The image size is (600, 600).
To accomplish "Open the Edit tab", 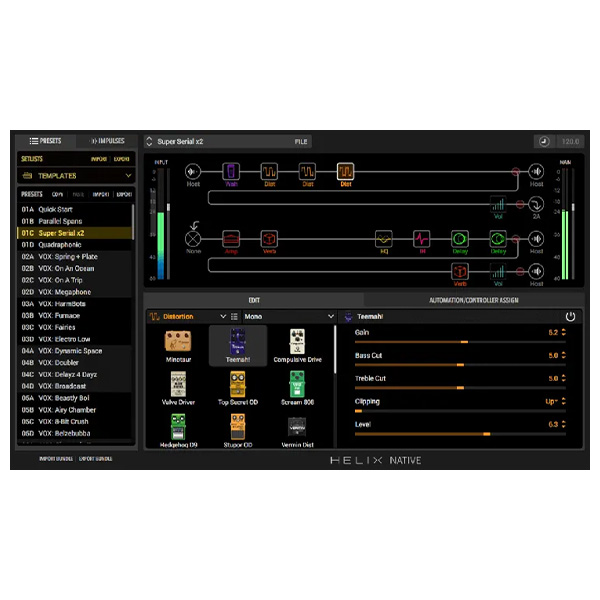I will pyautogui.click(x=254, y=300).
